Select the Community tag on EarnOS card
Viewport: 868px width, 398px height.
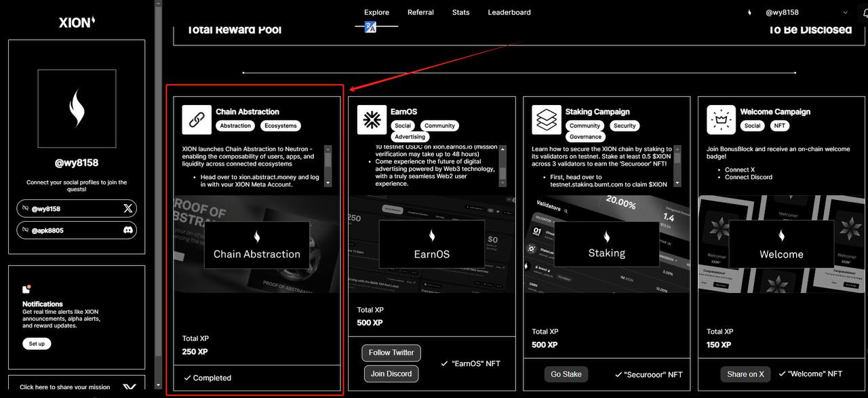coord(439,125)
